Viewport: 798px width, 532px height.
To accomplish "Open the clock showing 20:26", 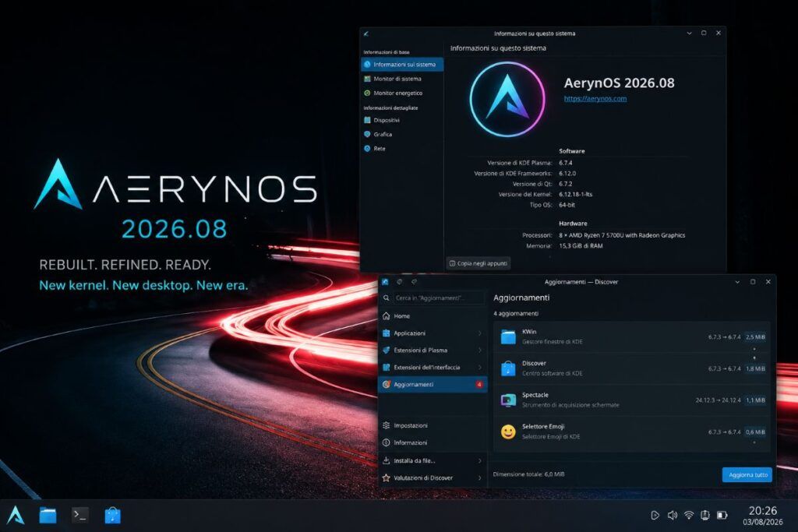I will pos(762,511).
